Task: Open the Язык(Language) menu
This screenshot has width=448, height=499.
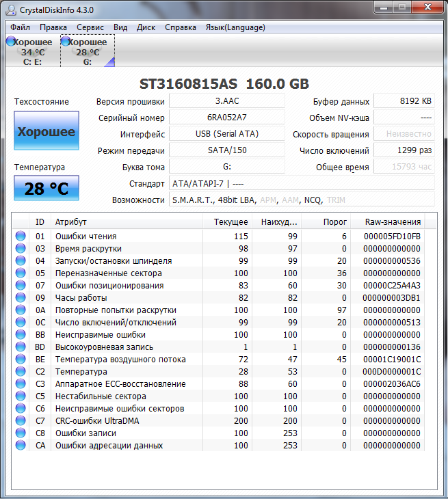Action: [235, 27]
